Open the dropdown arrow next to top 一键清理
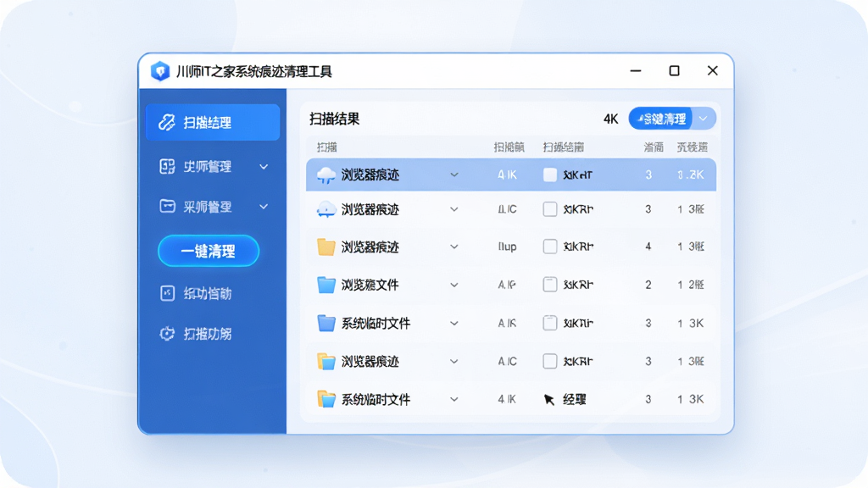 click(703, 119)
